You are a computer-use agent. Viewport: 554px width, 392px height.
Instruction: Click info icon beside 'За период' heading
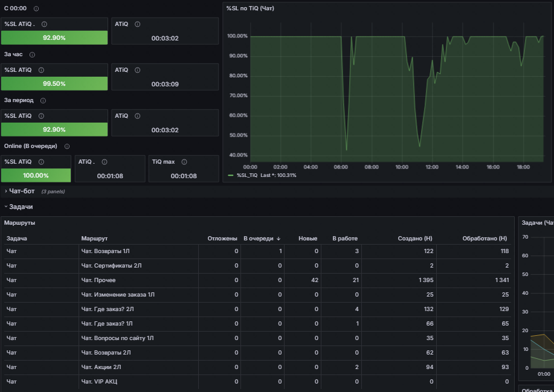[43, 101]
